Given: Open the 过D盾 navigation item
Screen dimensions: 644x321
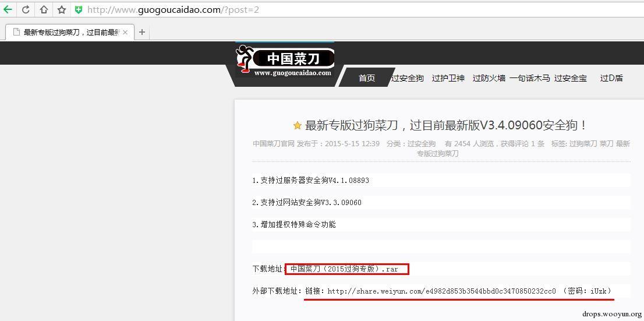Looking at the screenshot, I should click(x=611, y=78).
